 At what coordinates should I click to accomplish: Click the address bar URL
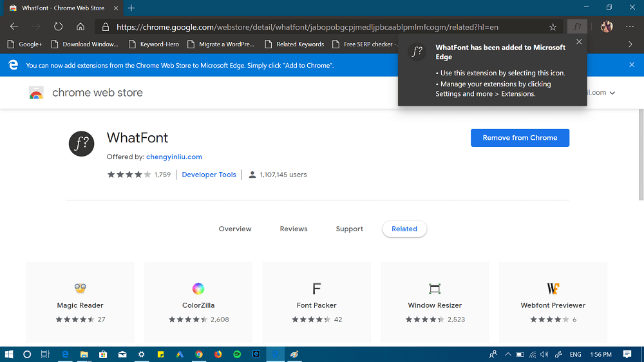point(307,27)
